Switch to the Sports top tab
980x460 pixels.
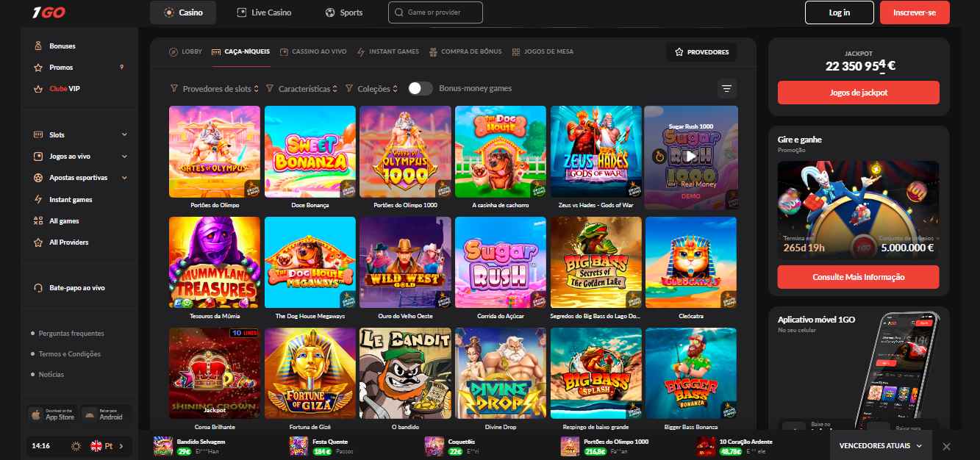pos(344,12)
